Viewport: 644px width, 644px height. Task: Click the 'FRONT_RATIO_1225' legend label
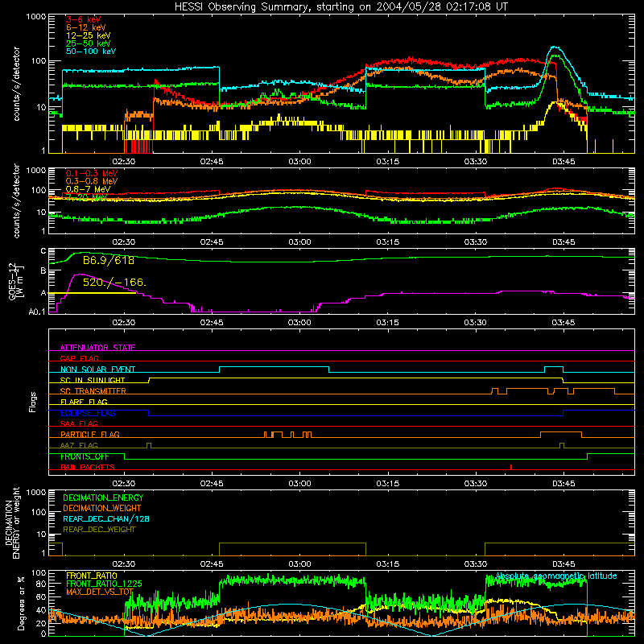(x=104, y=584)
